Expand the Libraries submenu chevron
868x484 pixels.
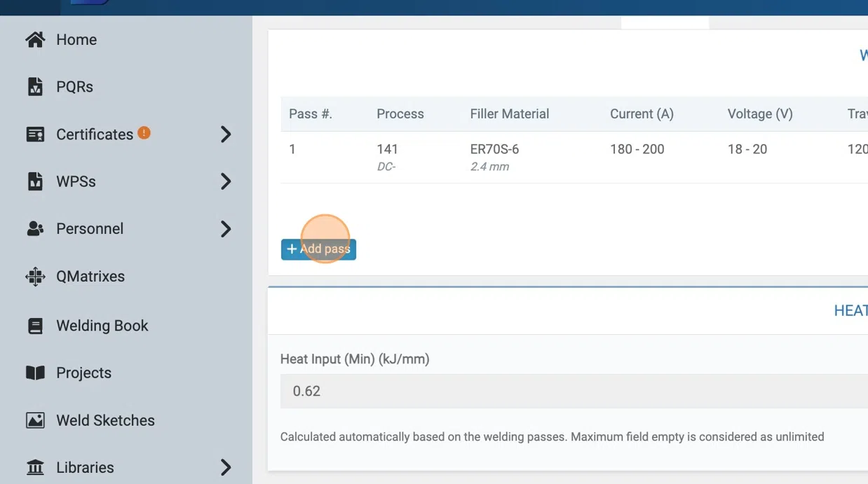[x=226, y=467]
